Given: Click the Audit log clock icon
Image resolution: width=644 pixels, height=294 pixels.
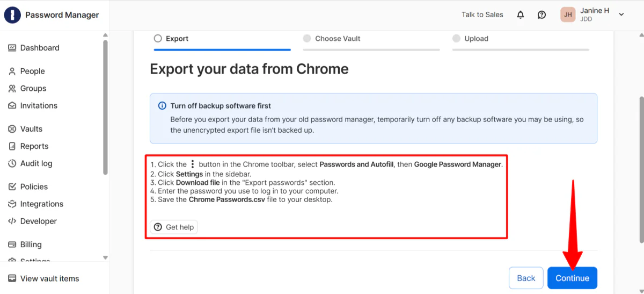Looking at the screenshot, I should point(12,163).
